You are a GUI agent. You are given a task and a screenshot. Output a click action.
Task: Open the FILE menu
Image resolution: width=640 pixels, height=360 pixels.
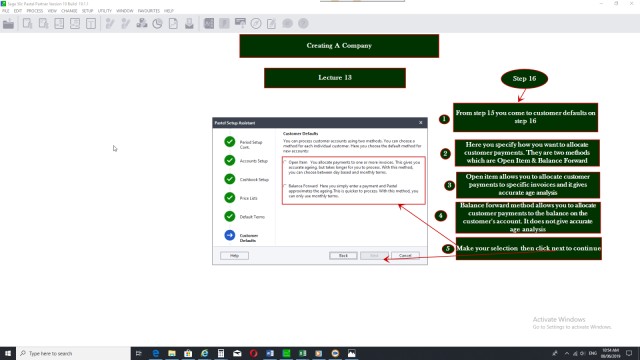pyautogui.click(x=6, y=11)
